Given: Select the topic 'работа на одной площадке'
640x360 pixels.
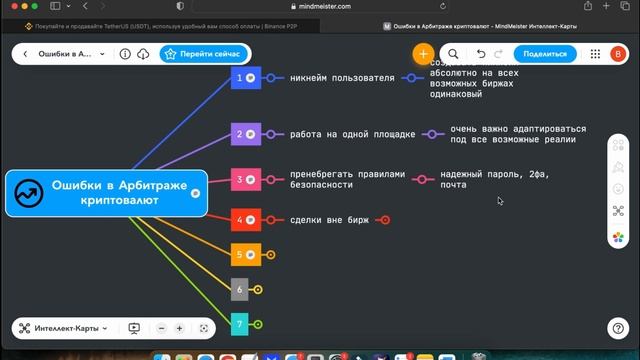Looking at the screenshot, I should [352, 134].
